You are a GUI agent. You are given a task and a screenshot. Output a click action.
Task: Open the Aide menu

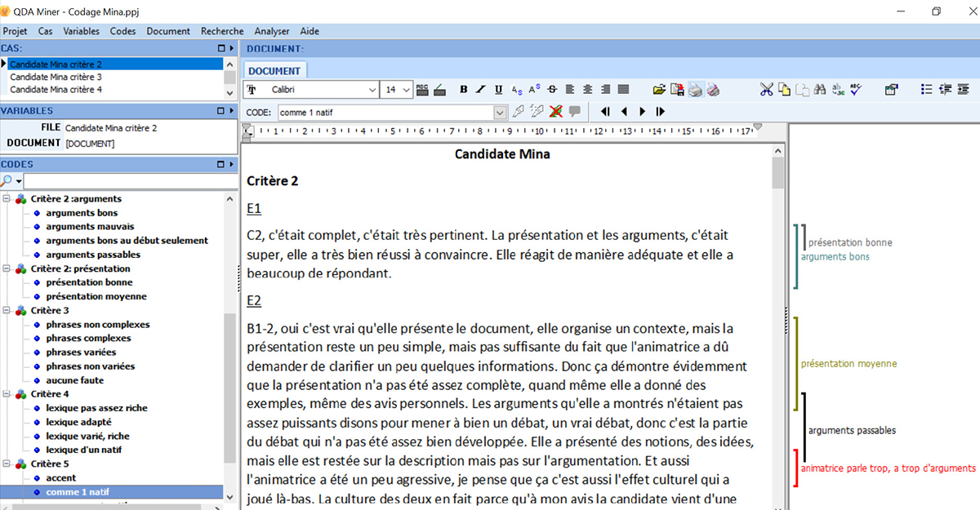[310, 31]
